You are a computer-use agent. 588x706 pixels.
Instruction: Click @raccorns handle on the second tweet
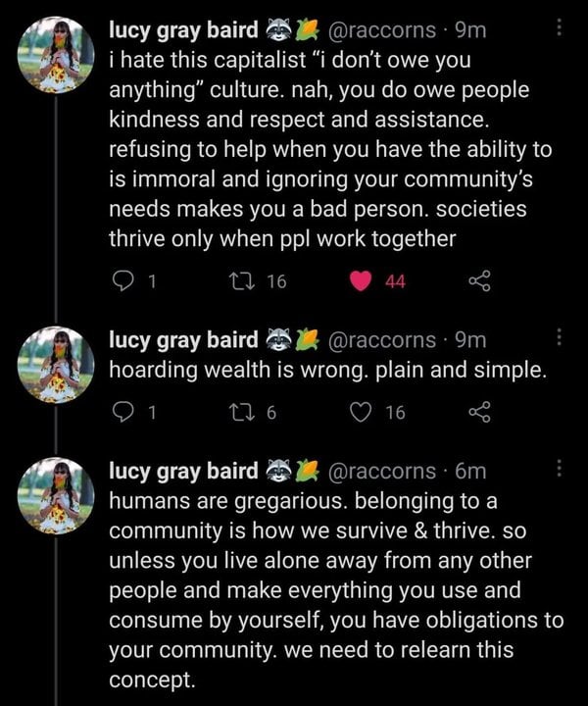click(386, 340)
